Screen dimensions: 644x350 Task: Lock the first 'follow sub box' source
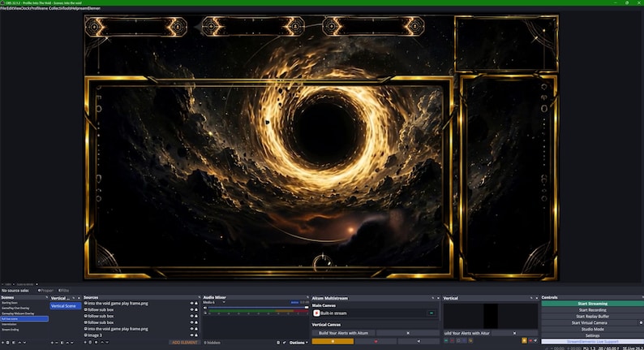196,309
